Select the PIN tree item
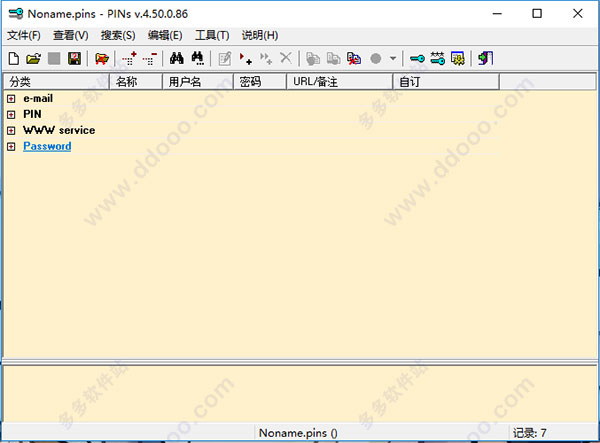Viewport: 600px width, 443px height. click(32, 114)
